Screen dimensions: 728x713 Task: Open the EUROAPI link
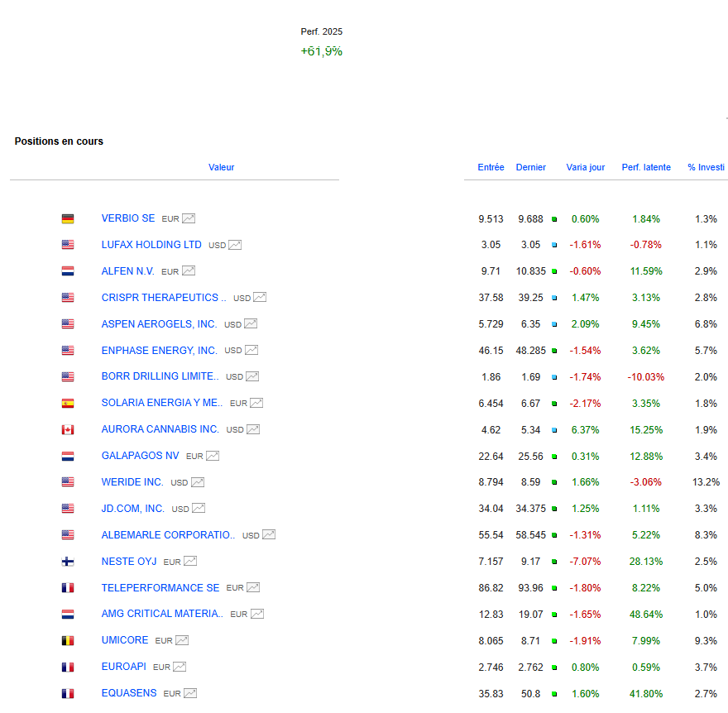pos(124,667)
